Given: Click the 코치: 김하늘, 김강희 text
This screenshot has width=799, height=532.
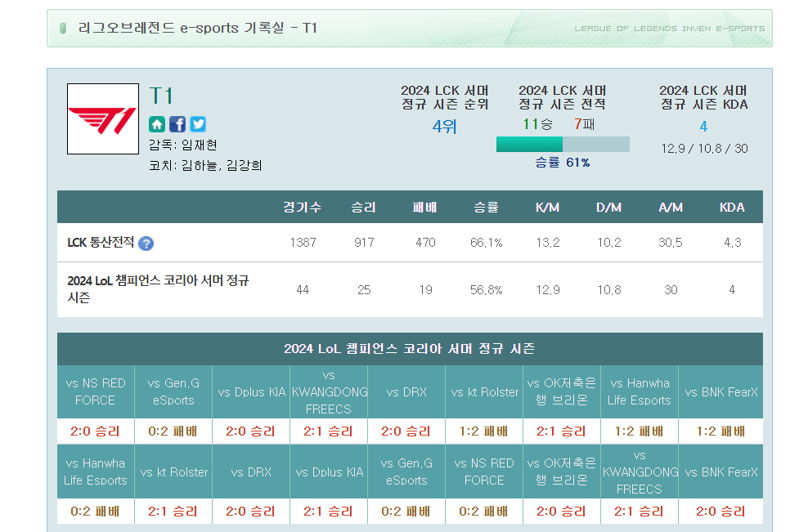Looking at the screenshot, I should click(x=205, y=165).
